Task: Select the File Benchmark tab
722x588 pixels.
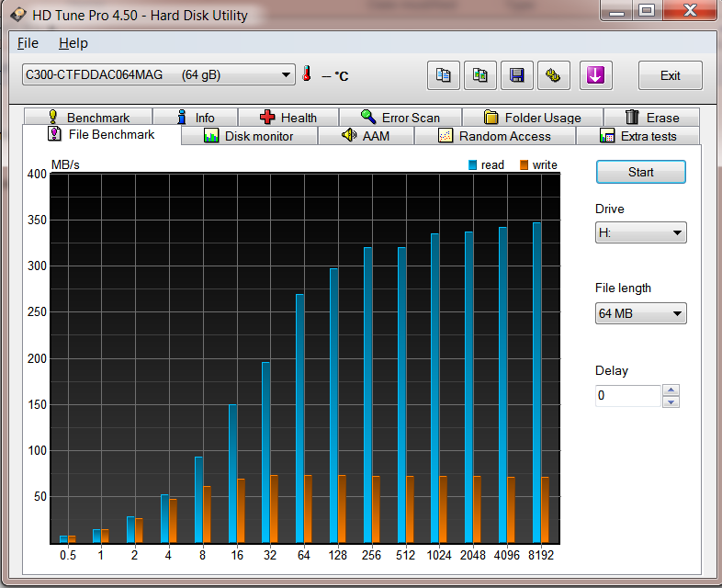Action: [x=101, y=134]
